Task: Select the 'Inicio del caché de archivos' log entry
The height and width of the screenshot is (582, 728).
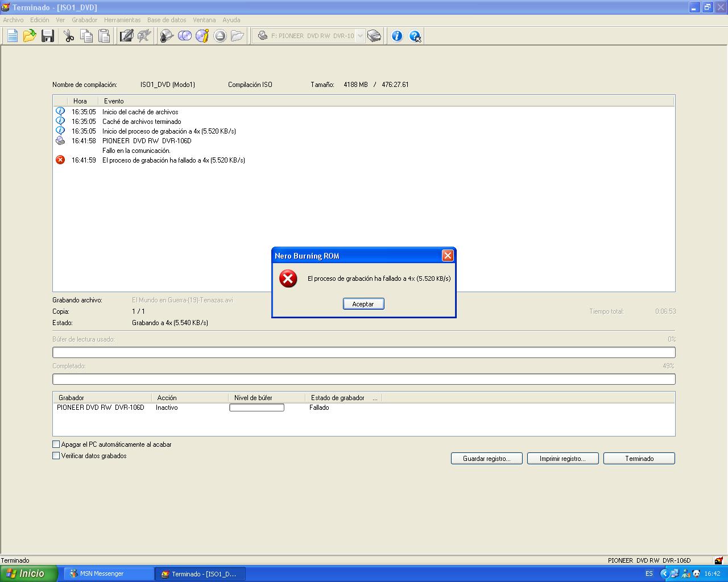Action: pyautogui.click(x=140, y=112)
